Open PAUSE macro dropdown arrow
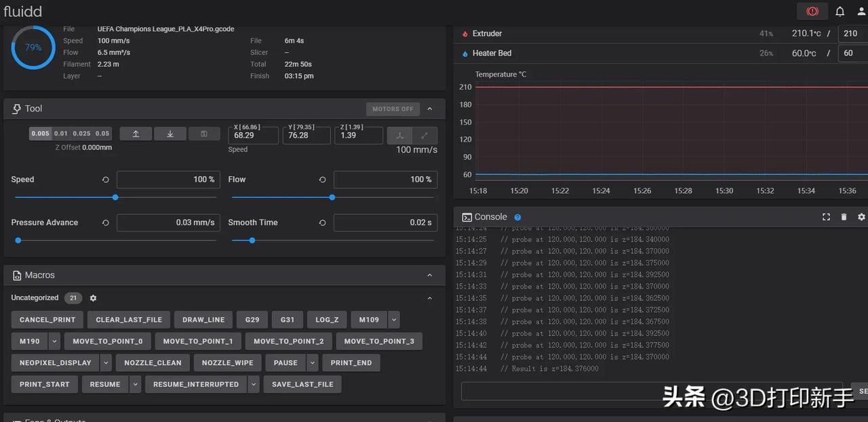This screenshot has width=868, height=422. 312,363
